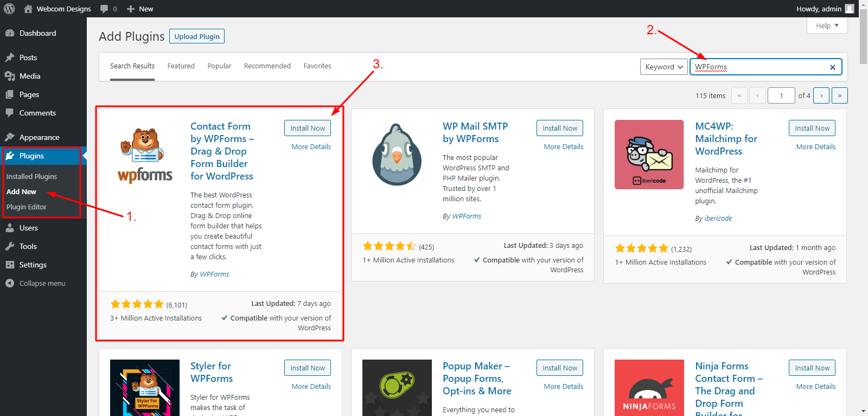Open More Details for Popup Maker
The image size is (868, 416).
click(564, 387)
